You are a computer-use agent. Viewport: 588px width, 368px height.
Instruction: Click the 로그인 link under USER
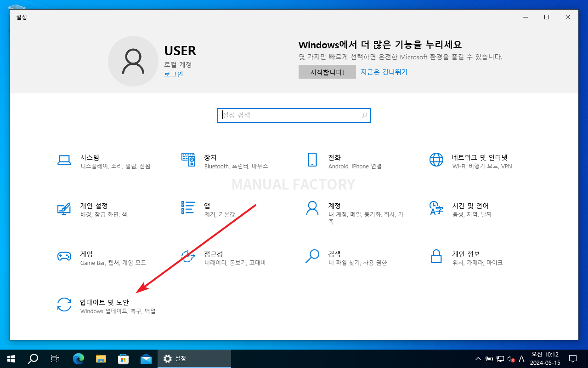pos(174,74)
